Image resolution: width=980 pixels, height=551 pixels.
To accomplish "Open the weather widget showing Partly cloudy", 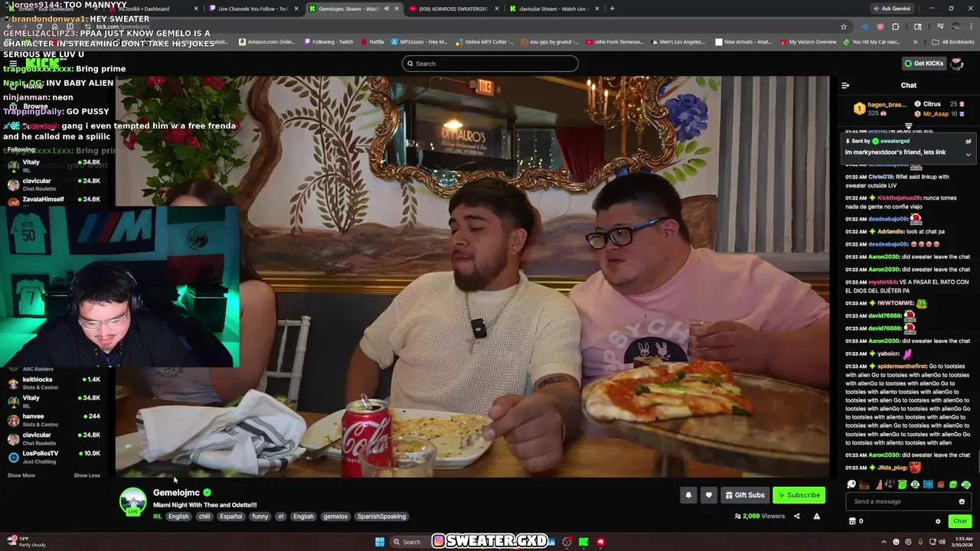I will 25,542.
